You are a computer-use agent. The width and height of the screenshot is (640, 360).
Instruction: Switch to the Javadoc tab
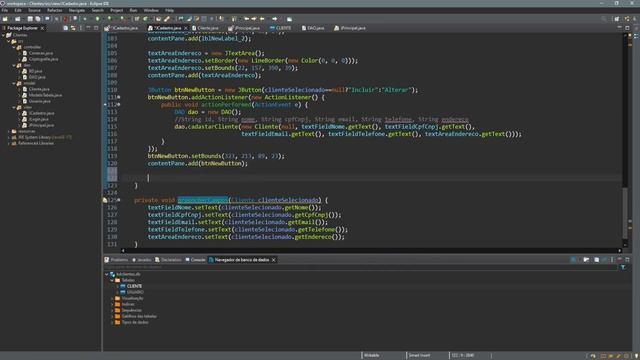[142, 260]
